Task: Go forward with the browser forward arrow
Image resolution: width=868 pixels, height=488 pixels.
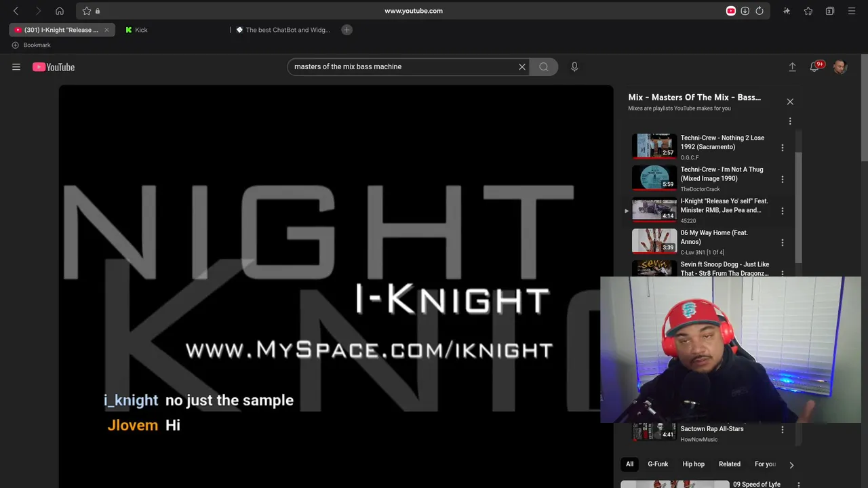Action: (x=38, y=11)
